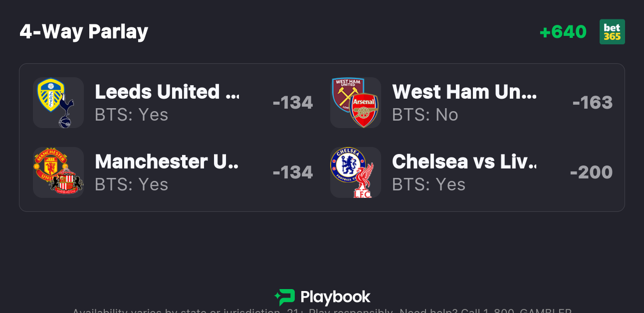Open the Leeds United match title
Screen dimensions: 644x313
coord(167,92)
